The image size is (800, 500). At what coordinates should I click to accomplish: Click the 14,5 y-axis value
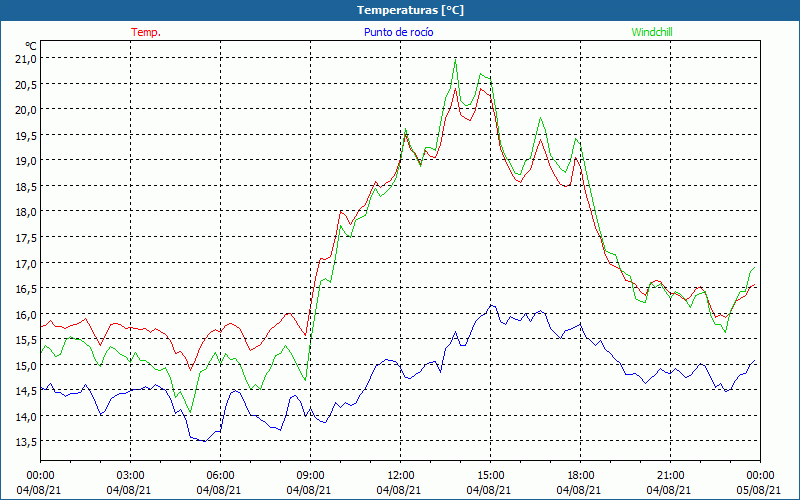(x=26, y=391)
